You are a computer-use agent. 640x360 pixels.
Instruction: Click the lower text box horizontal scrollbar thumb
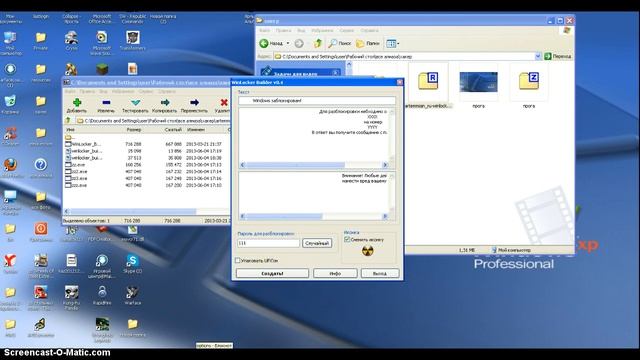(x=284, y=216)
